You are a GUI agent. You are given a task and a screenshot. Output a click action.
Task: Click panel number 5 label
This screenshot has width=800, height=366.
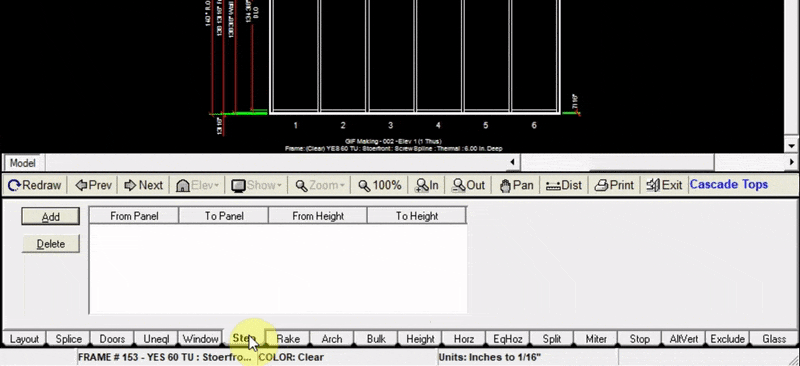(485, 125)
